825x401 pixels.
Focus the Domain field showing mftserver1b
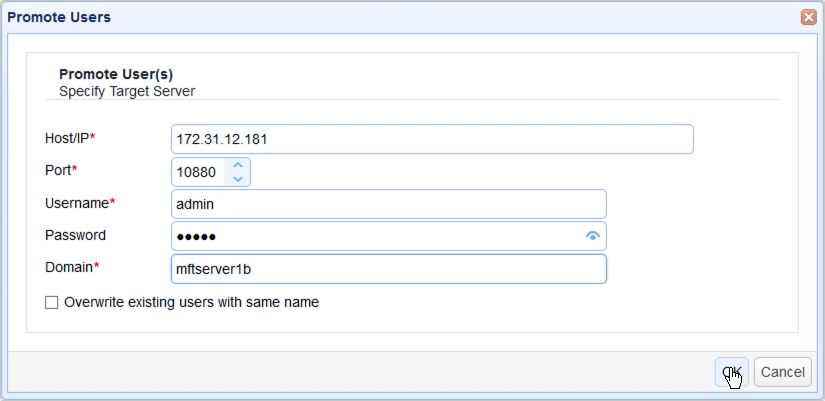[389, 269]
